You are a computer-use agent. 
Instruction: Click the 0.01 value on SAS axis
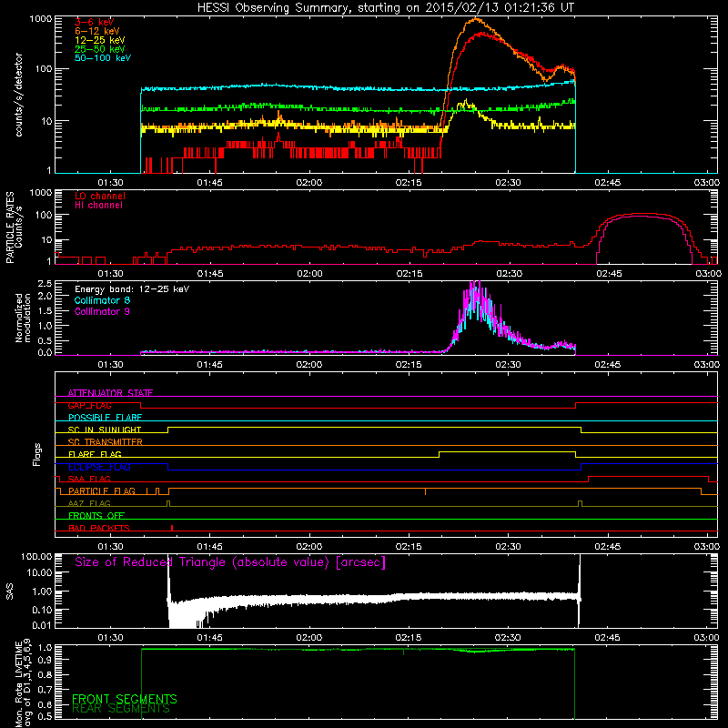click(x=42, y=625)
